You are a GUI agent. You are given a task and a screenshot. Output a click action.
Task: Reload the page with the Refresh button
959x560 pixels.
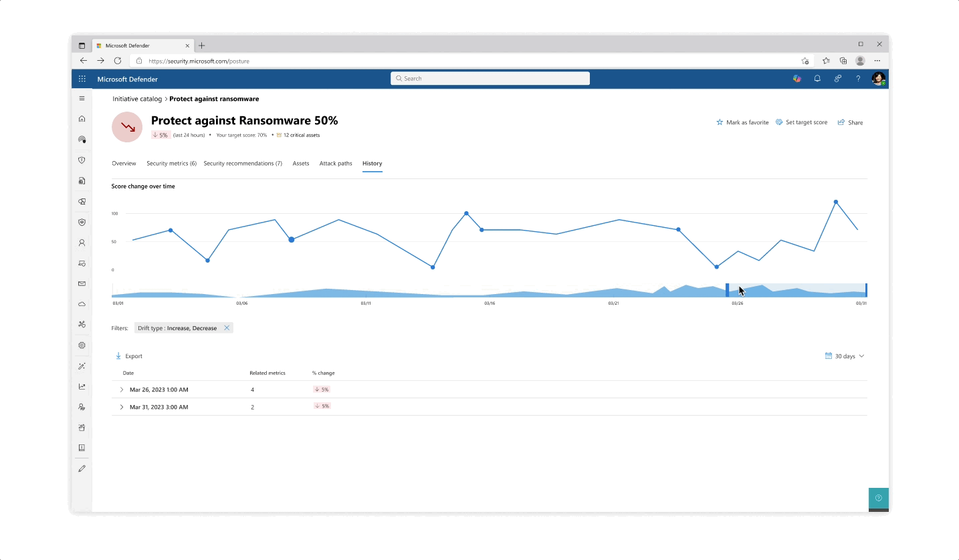(x=118, y=60)
